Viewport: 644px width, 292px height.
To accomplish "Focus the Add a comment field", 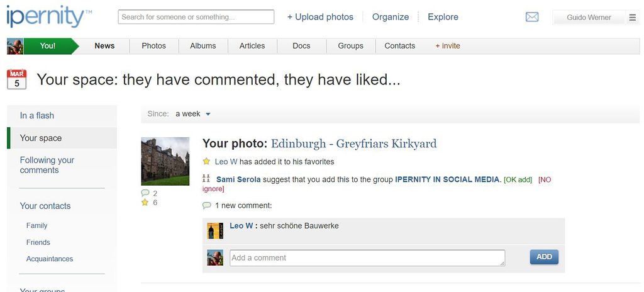I will click(x=367, y=258).
